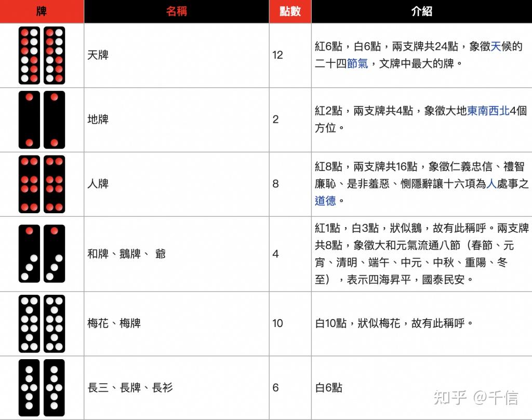Open the 東南西北 hyperlink
The image size is (532, 420).
click(488, 111)
